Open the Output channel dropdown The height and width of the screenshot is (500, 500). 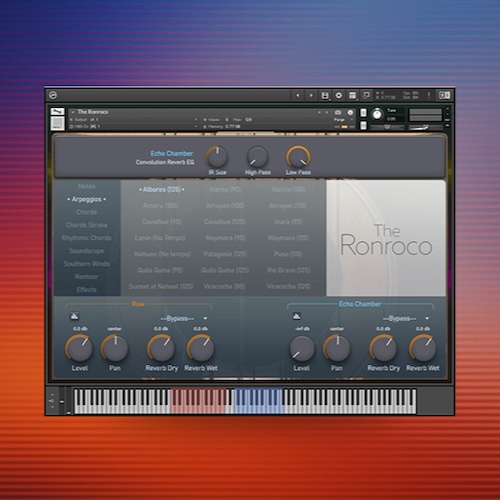click(133, 119)
